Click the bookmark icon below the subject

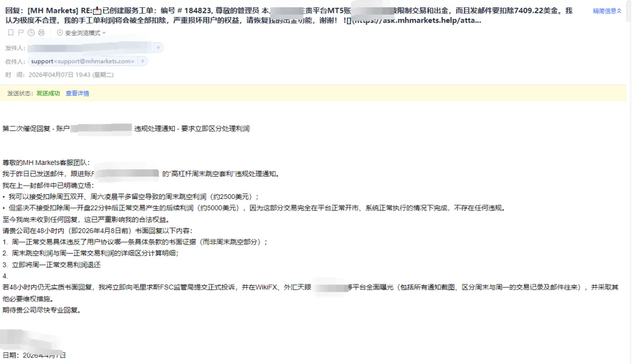[x=11, y=33]
